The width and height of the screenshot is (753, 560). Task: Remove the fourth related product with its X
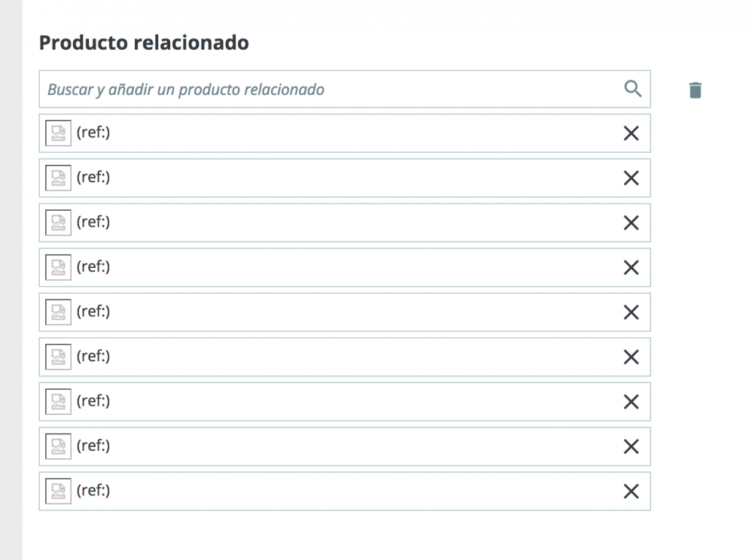click(631, 267)
